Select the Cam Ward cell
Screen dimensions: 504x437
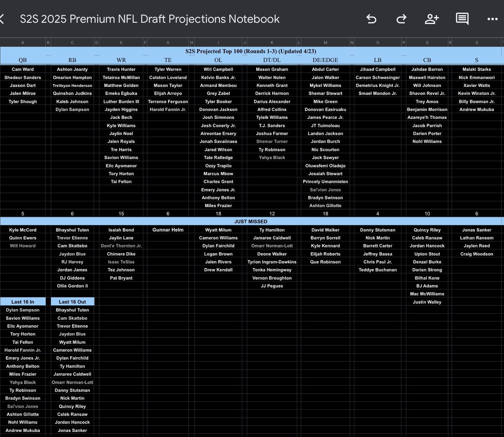pos(23,69)
